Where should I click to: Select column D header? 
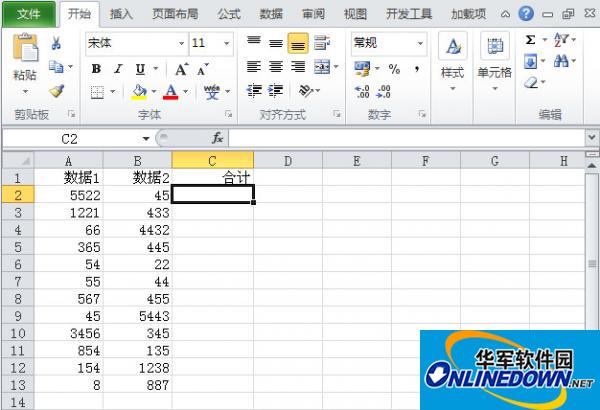pos(288,161)
